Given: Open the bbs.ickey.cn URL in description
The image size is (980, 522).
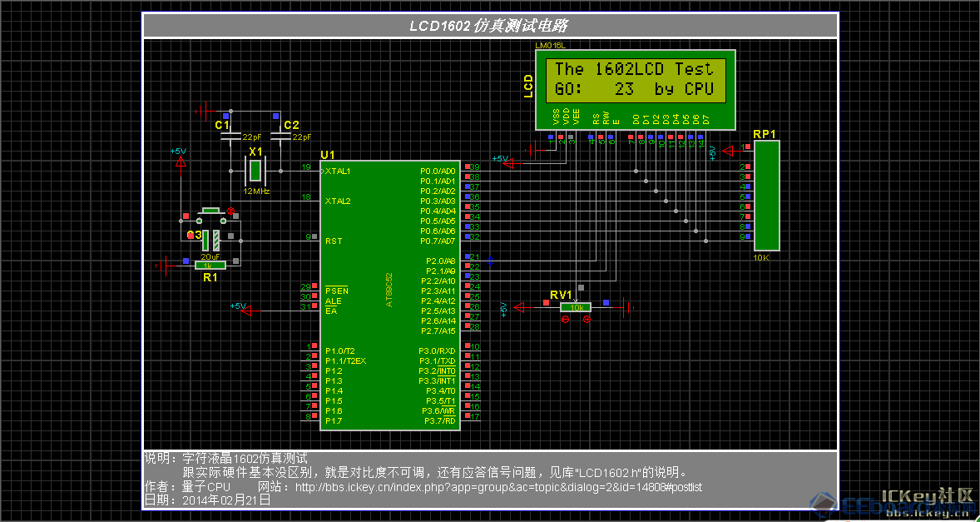Looking at the screenshot, I should [x=499, y=486].
